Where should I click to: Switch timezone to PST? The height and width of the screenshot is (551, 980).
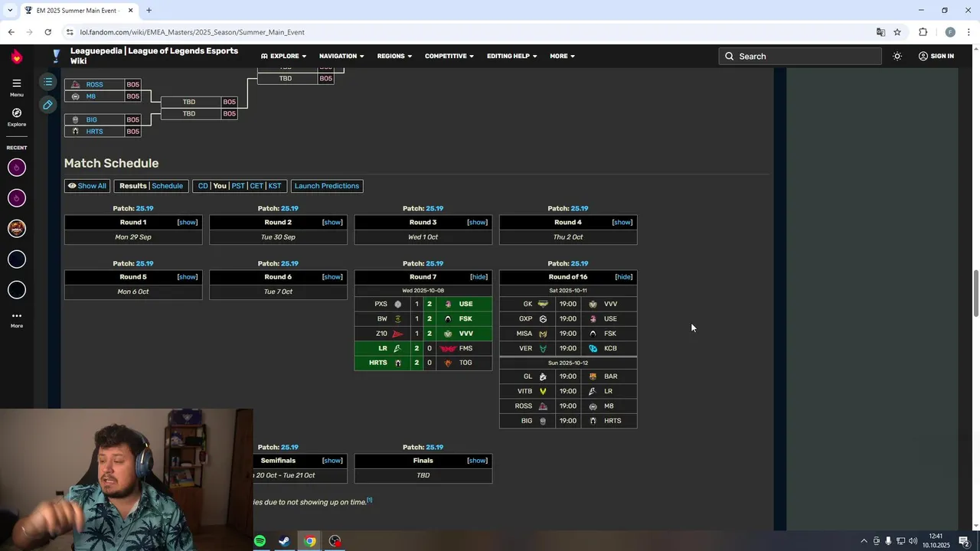coord(238,186)
